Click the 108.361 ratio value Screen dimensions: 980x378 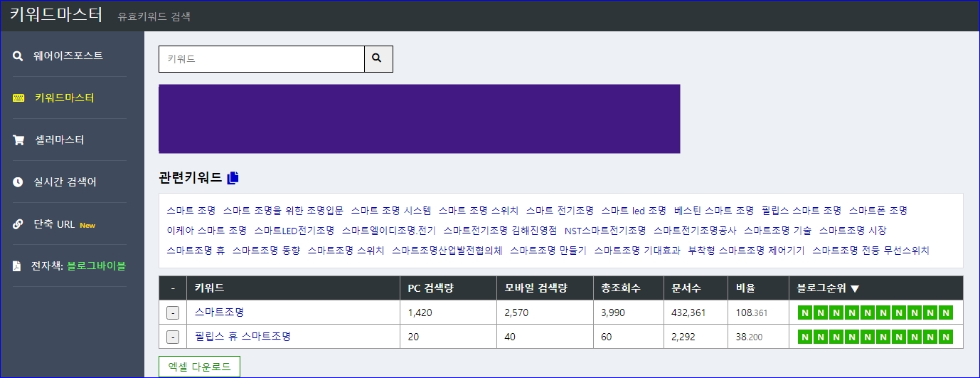point(752,313)
